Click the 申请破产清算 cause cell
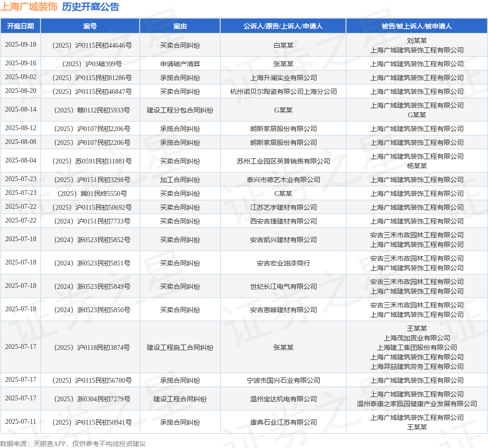 [180, 64]
